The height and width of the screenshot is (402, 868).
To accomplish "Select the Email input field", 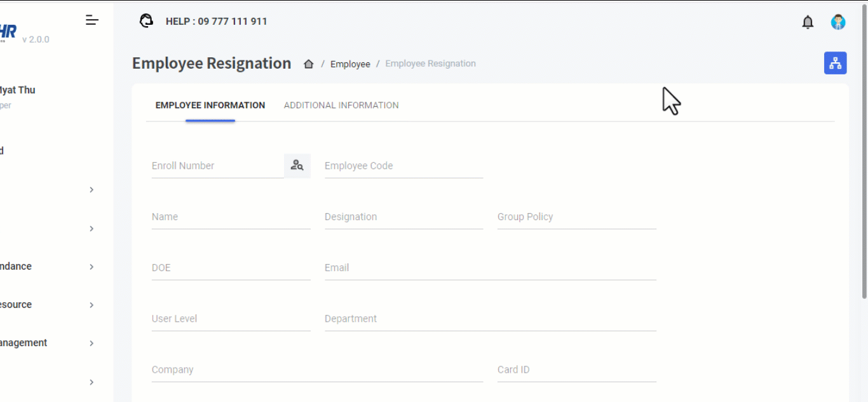I will click(x=490, y=268).
